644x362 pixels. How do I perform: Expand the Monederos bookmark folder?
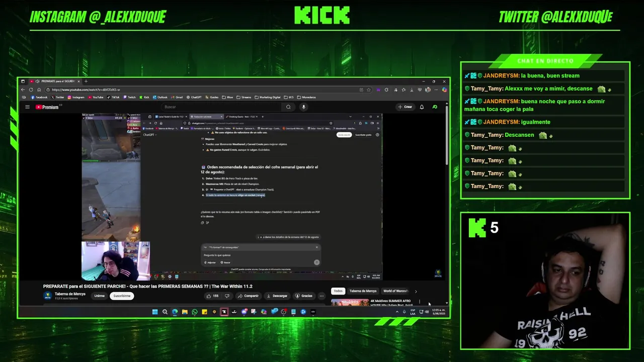pos(306,97)
